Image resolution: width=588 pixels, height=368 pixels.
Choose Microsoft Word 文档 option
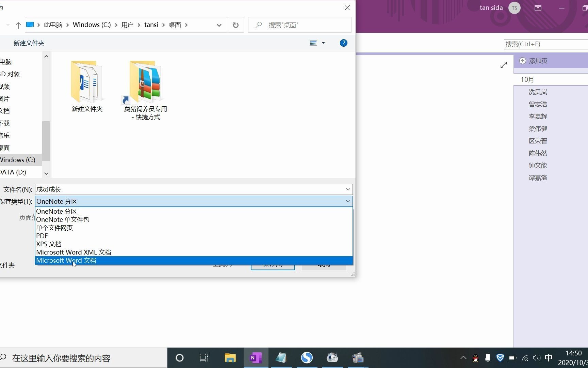click(194, 260)
